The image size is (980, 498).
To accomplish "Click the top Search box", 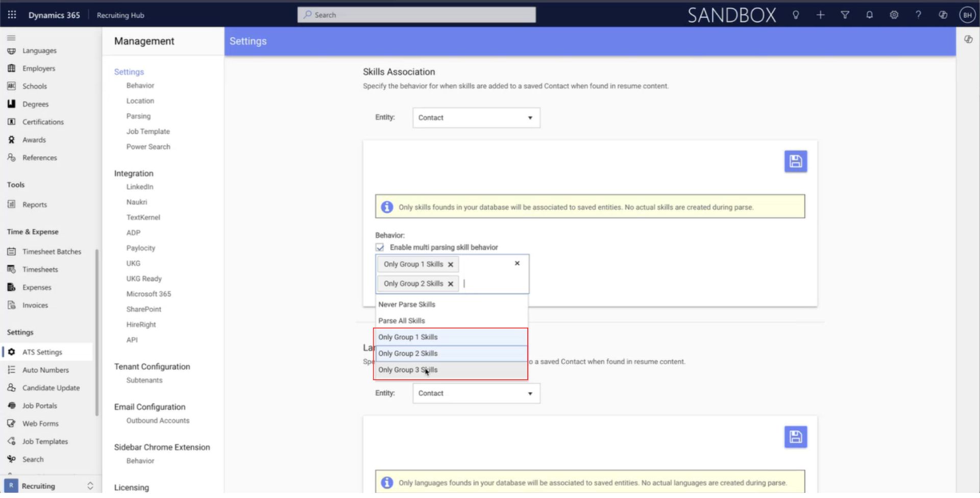I will pyautogui.click(x=416, y=15).
